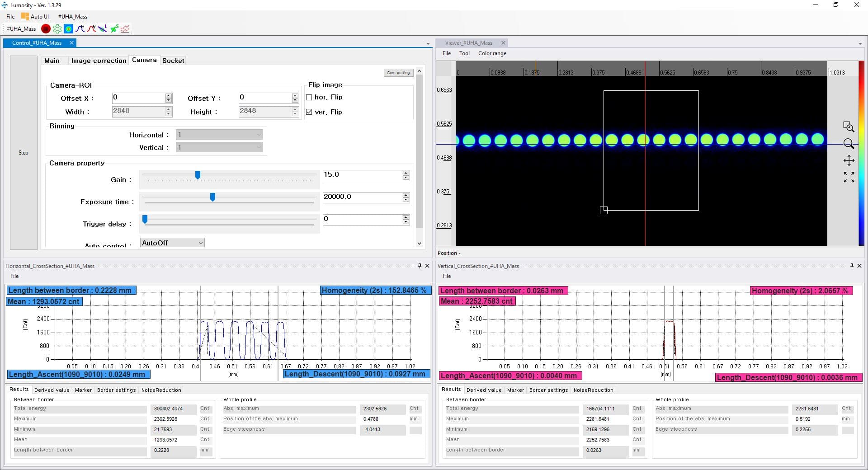
Task: Open the #UHA_Mass menu in menu bar
Action: point(72,16)
